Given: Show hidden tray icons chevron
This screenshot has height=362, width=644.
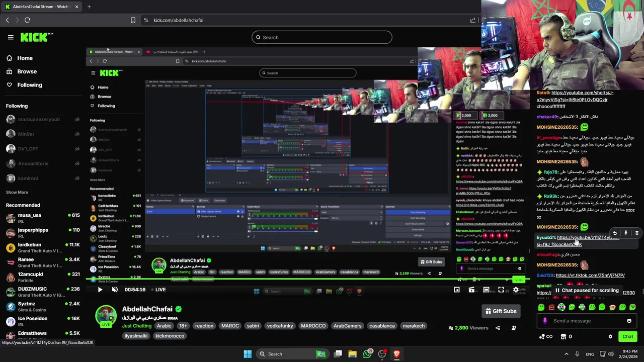Looking at the screenshot, I should pyautogui.click(x=566, y=354).
